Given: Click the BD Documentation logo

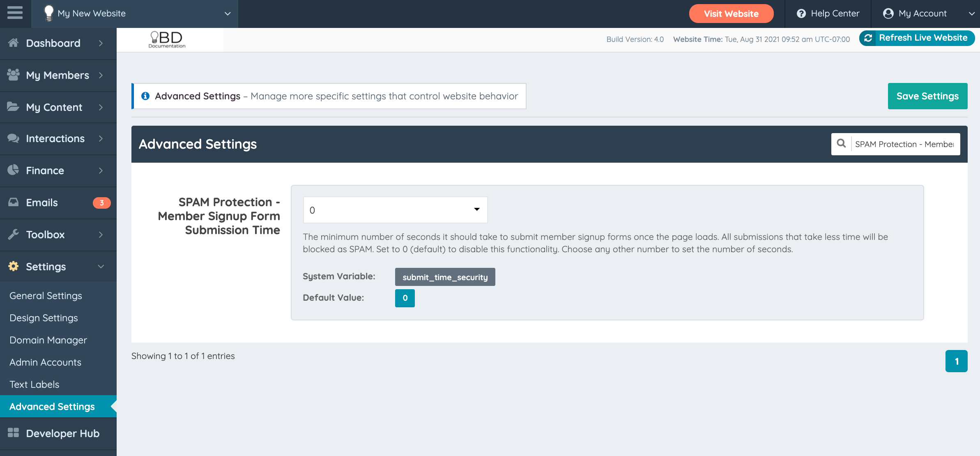Looking at the screenshot, I should pyautogui.click(x=167, y=40).
